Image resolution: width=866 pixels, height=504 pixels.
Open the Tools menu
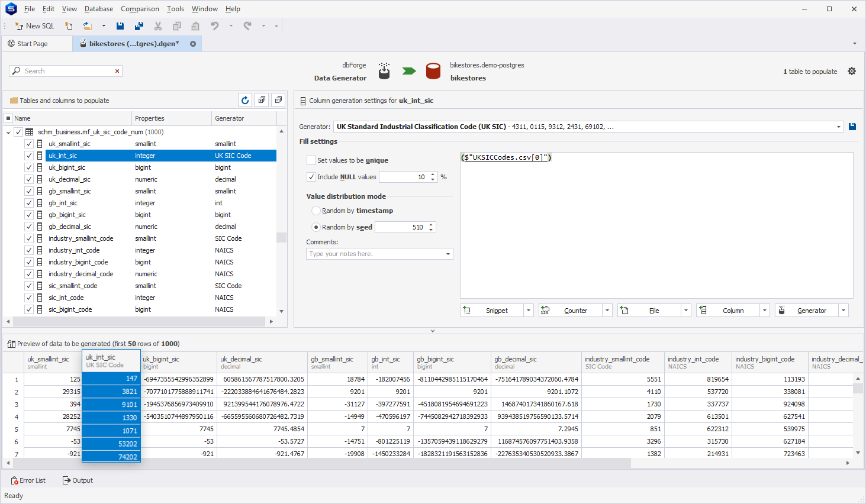tap(175, 9)
